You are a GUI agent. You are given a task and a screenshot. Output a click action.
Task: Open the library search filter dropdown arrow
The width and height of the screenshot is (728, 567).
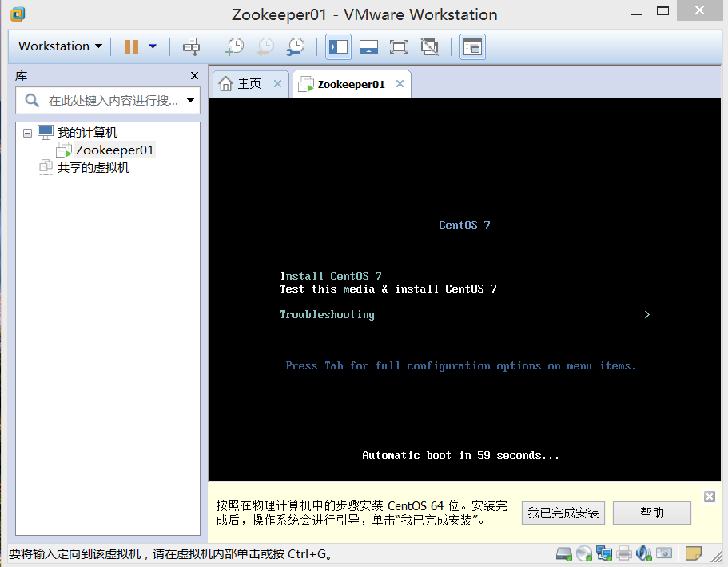click(190, 100)
